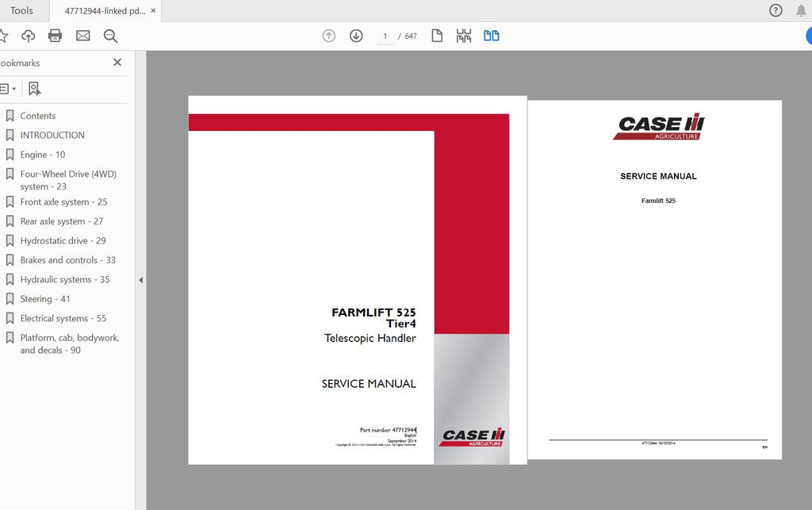The width and height of the screenshot is (812, 510).
Task: Collapse the navigation pane with arrow handle
Action: (141, 280)
